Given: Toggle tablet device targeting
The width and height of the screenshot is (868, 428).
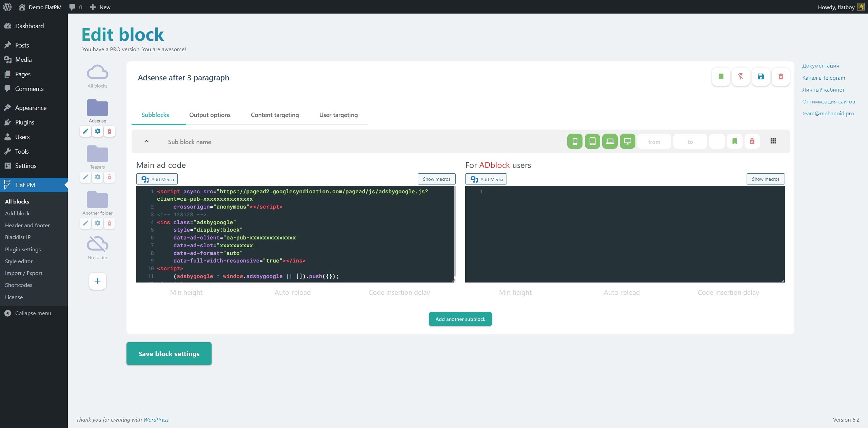Looking at the screenshot, I should [x=592, y=141].
